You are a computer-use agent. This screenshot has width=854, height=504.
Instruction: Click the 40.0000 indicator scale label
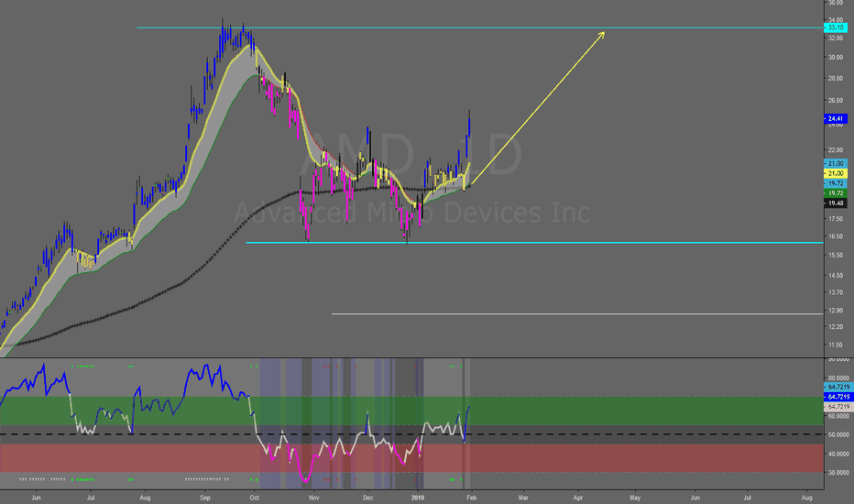click(x=838, y=454)
